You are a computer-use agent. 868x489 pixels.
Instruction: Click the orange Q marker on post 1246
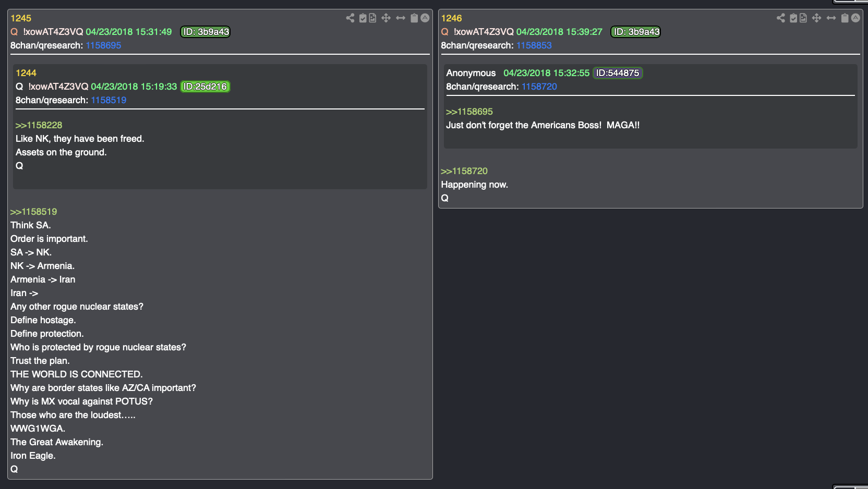pyautogui.click(x=445, y=32)
